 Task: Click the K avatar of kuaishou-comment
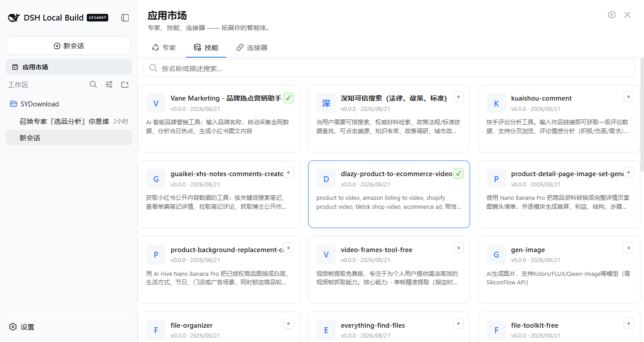(496, 103)
